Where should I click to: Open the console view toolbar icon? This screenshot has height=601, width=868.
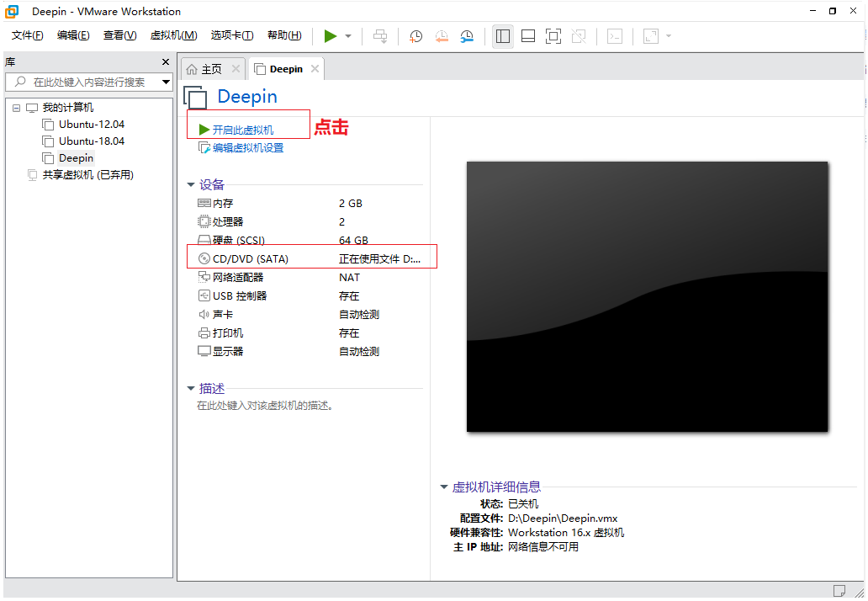[x=615, y=36]
